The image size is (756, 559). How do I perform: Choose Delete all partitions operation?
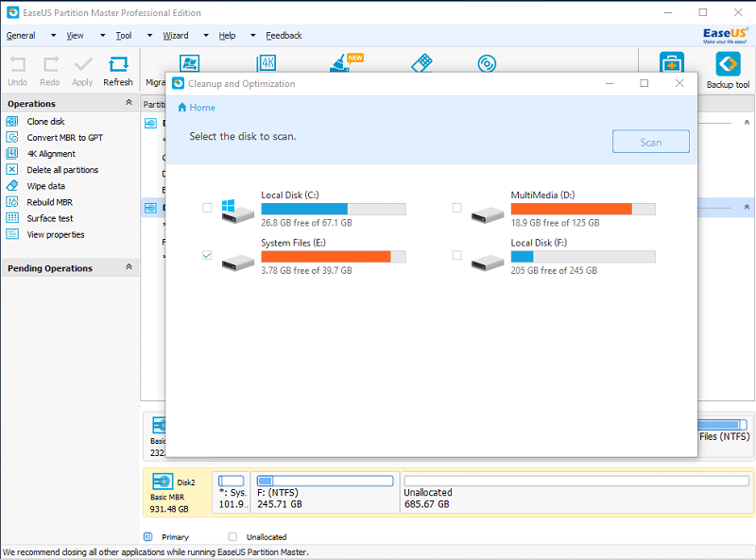(x=62, y=170)
